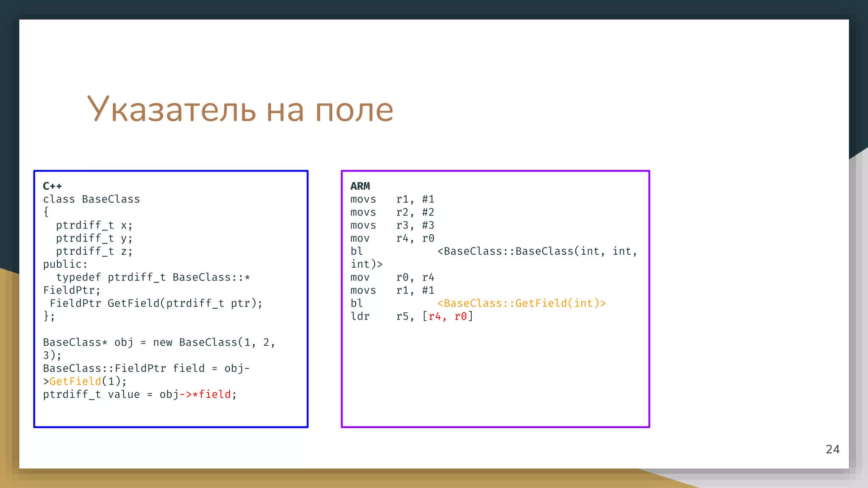
Task: Click the 'ptrdiff_t y;' field declaration
Action: coord(95,238)
